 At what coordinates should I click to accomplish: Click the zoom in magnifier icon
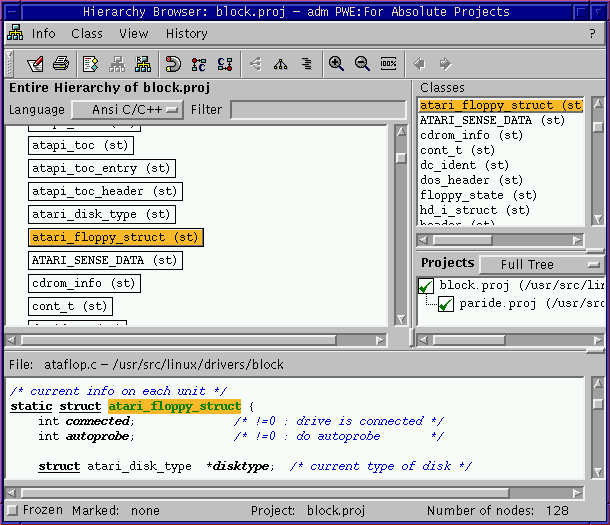pos(337,64)
